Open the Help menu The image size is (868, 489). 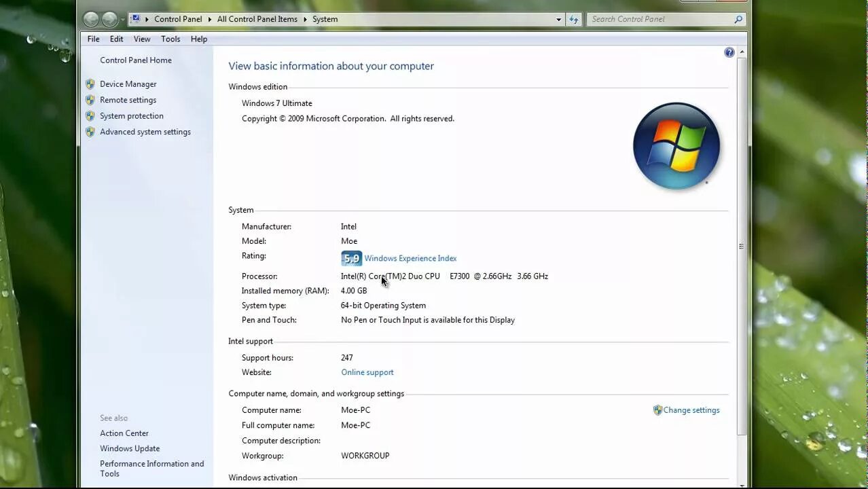click(199, 39)
